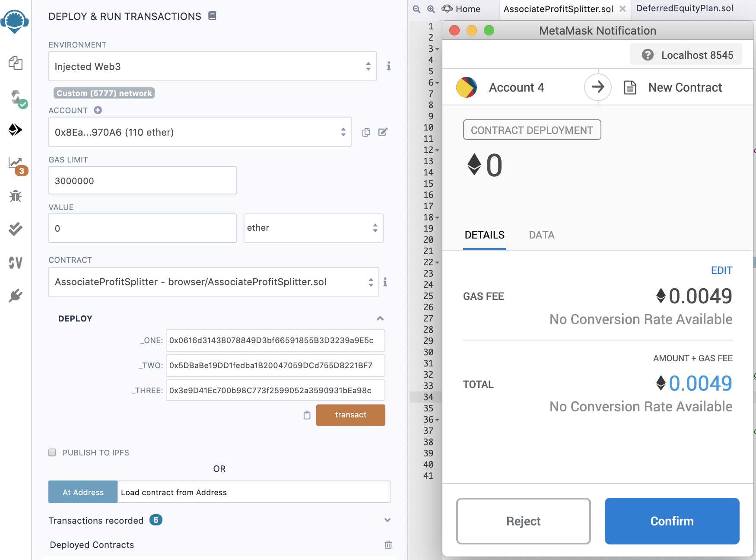Open Plugin Manager plug icon
Image resolution: width=756 pixels, height=560 pixels.
click(x=16, y=296)
